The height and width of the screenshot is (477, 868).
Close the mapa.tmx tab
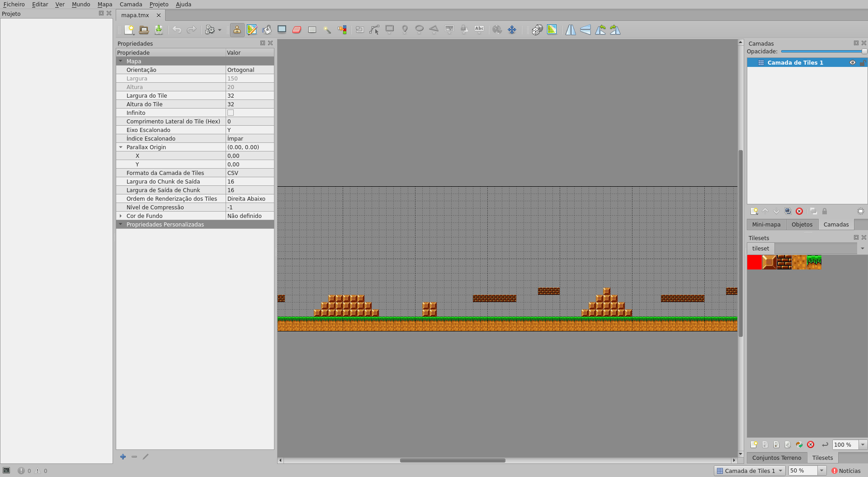pos(159,15)
